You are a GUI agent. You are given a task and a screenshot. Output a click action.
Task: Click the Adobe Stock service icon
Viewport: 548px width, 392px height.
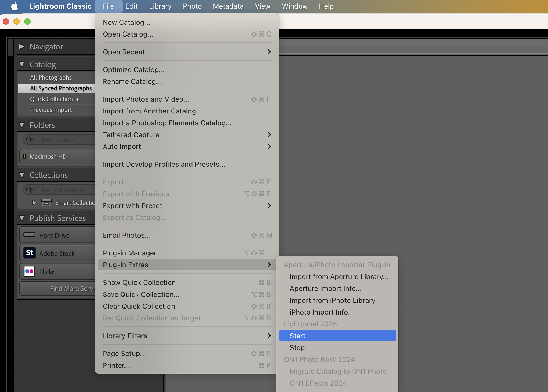(29, 253)
